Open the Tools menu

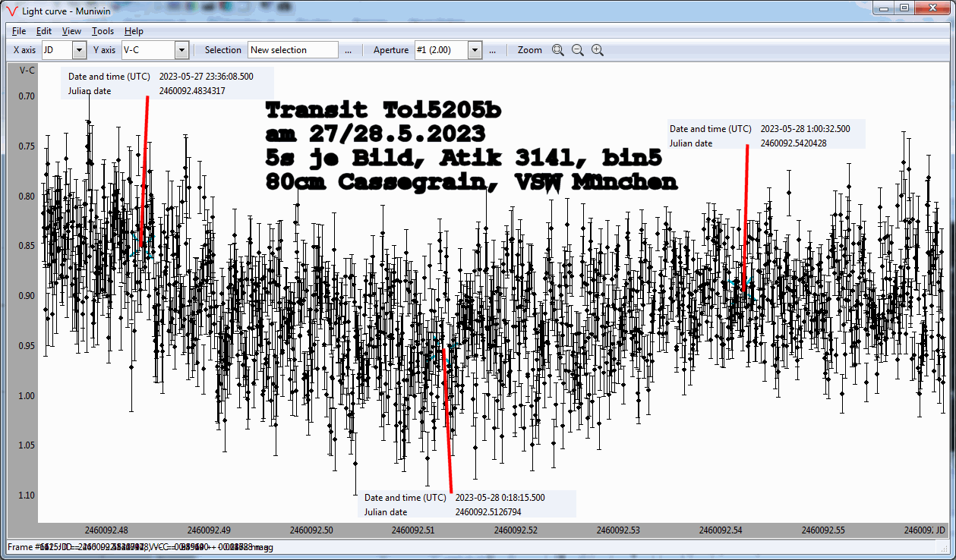click(x=103, y=31)
